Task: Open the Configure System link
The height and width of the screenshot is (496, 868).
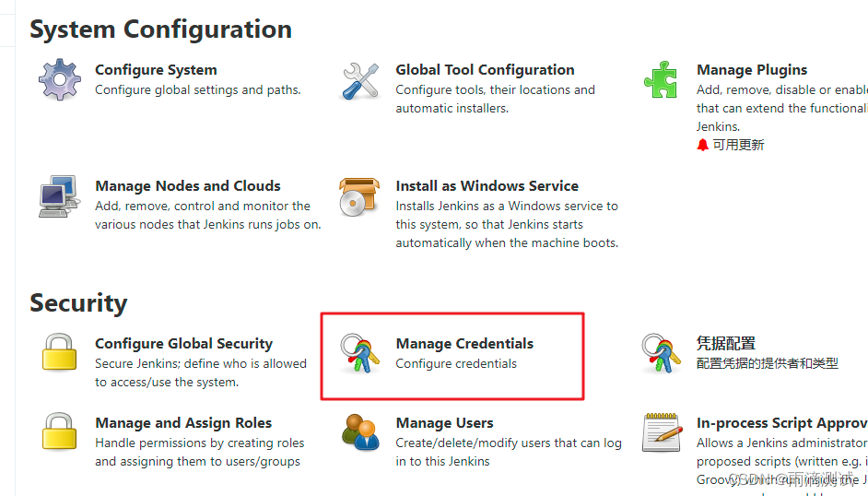Action: click(156, 70)
